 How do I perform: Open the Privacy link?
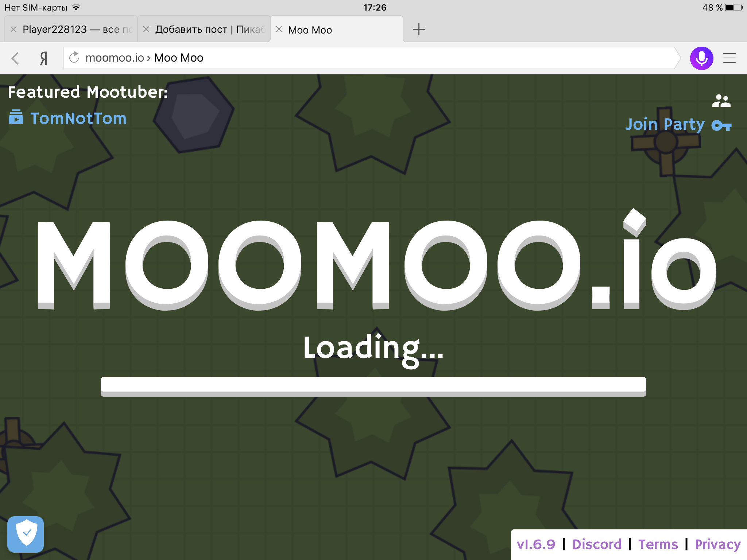pyautogui.click(x=717, y=544)
